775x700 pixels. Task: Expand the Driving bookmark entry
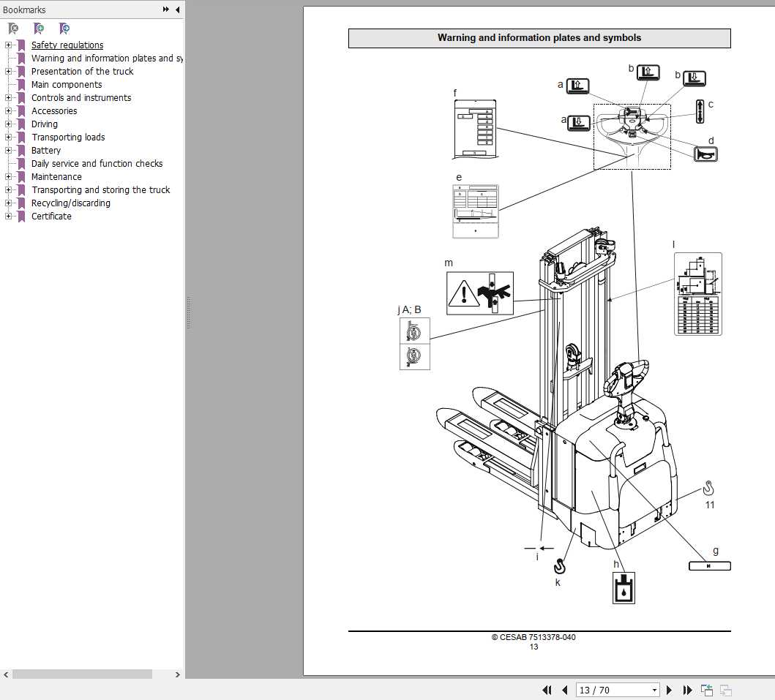click(7, 124)
